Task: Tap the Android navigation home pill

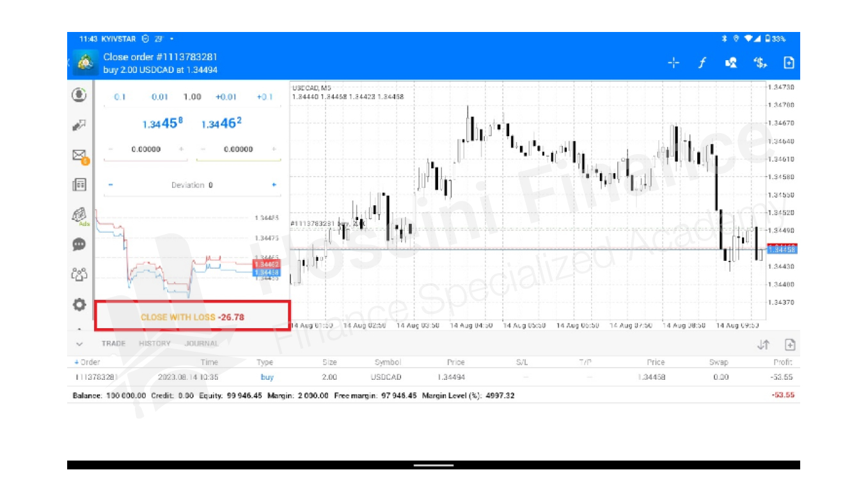Action: click(x=433, y=465)
